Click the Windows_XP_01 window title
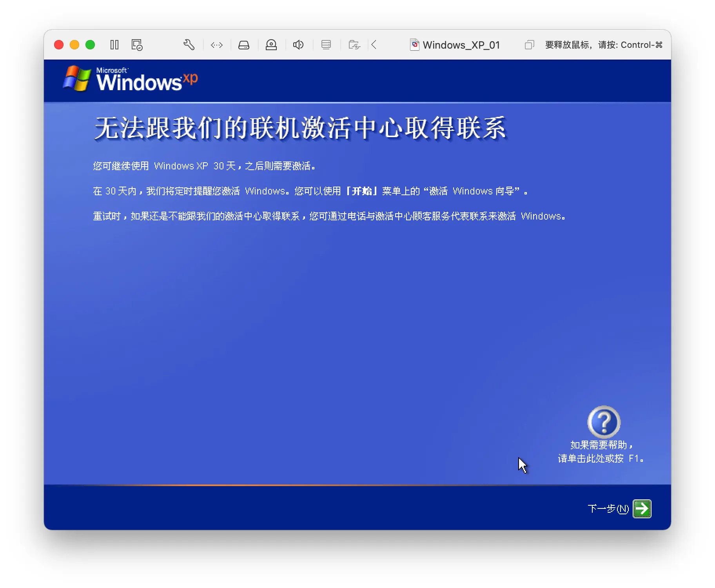715x588 pixels. click(x=461, y=45)
